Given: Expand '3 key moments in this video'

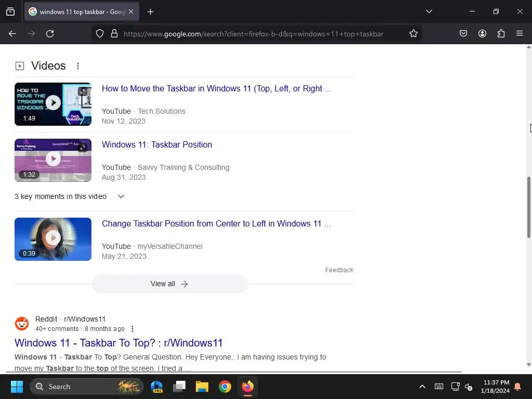Looking at the screenshot, I should [69, 196].
